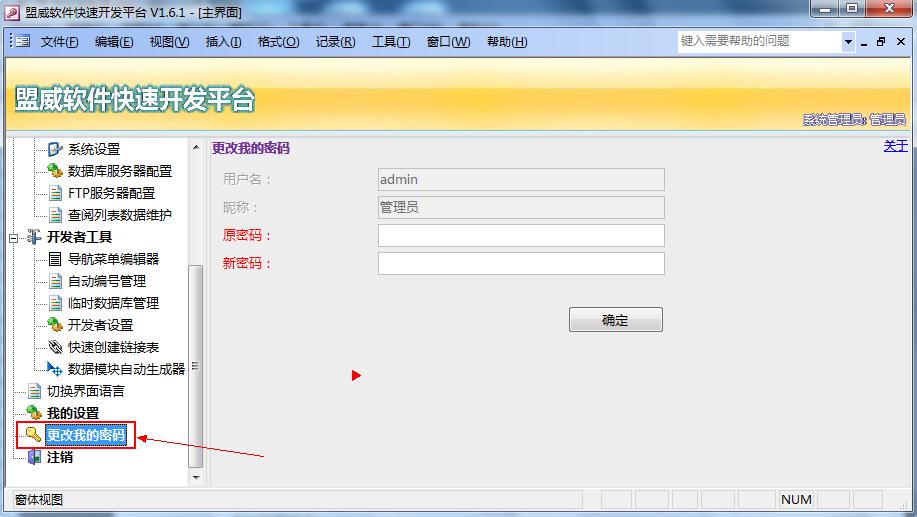Viewport: 917px width, 517px height.
Task: Click the FTP服务器配置 document icon
Action: [x=55, y=193]
